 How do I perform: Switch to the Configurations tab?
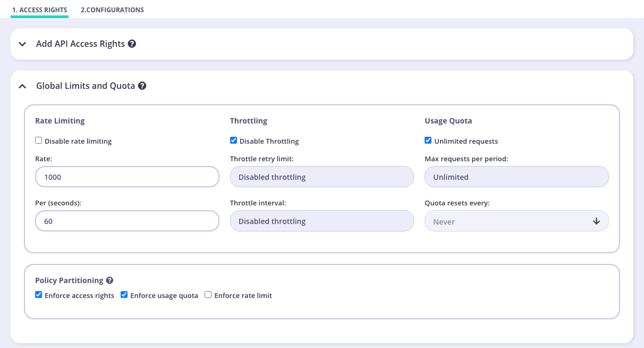click(x=112, y=10)
